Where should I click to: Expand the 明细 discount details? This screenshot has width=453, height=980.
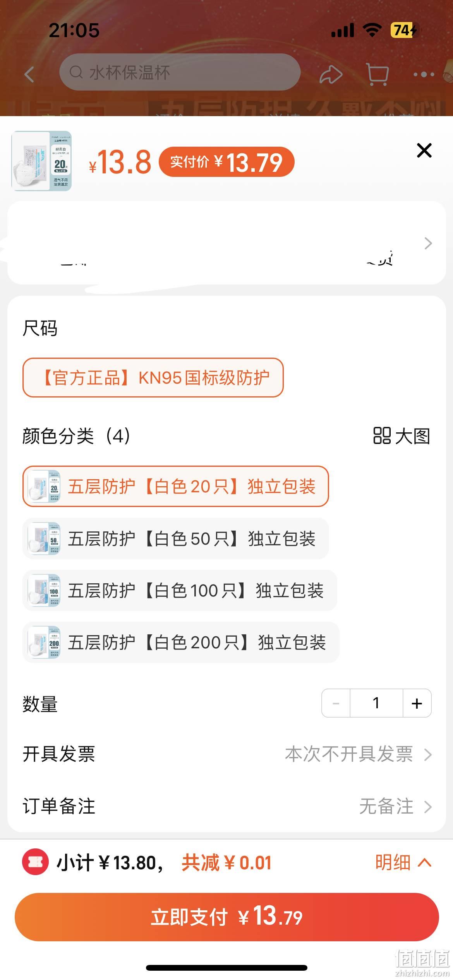click(x=403, y=862)
